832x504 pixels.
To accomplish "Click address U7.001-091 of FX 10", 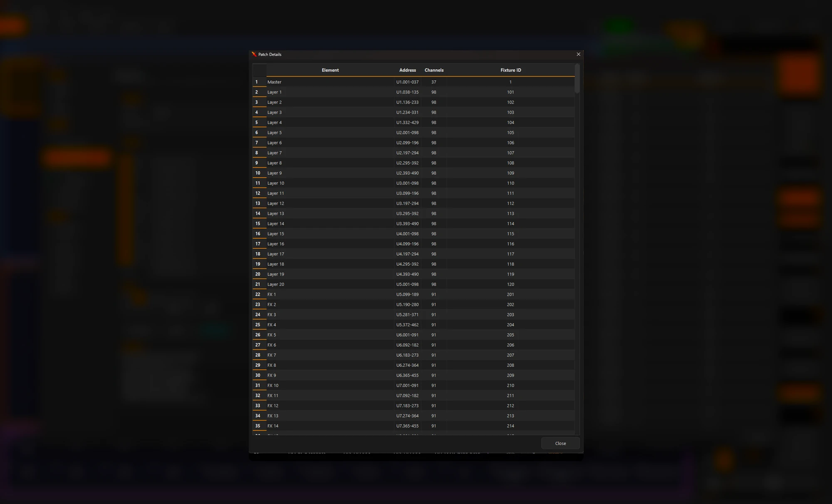I will [x=407, y=385].
